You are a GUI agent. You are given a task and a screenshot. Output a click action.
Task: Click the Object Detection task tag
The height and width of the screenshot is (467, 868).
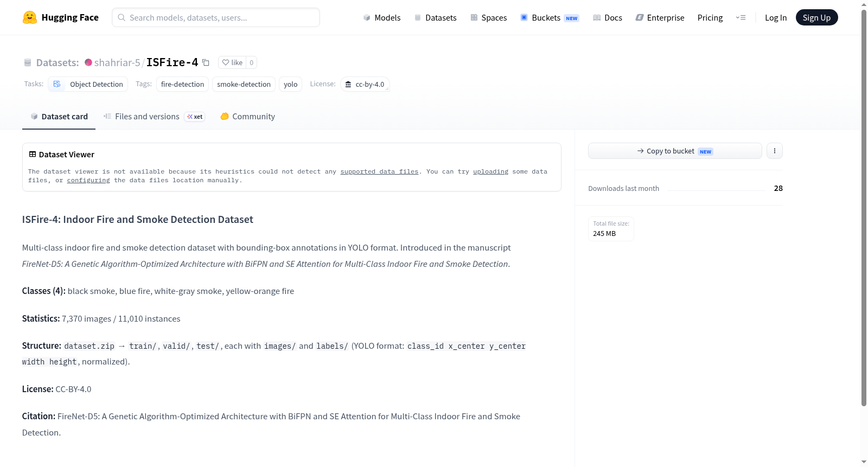coord(88,84)
